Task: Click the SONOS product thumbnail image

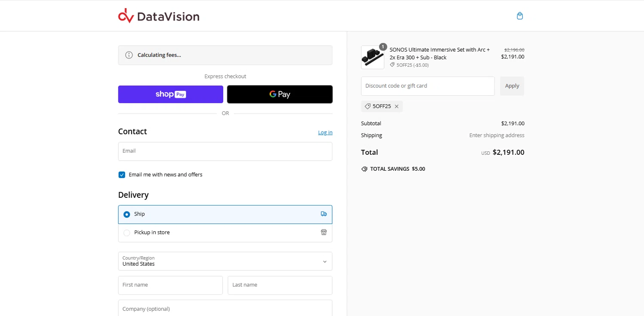Action: (373, 57)
